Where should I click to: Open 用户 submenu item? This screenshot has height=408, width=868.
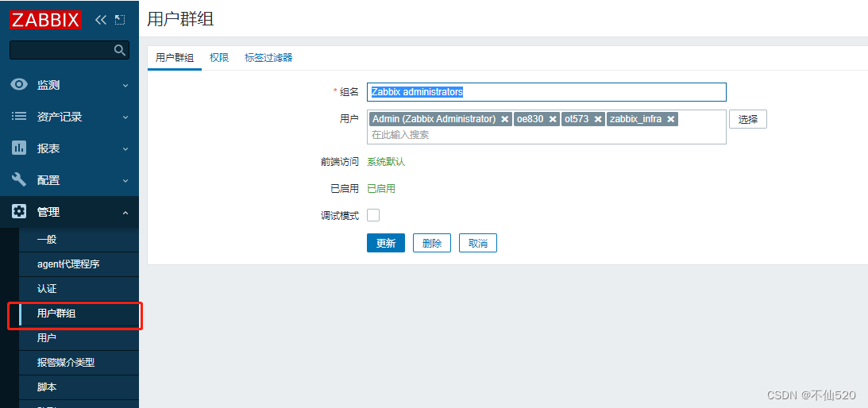(79, 337)
